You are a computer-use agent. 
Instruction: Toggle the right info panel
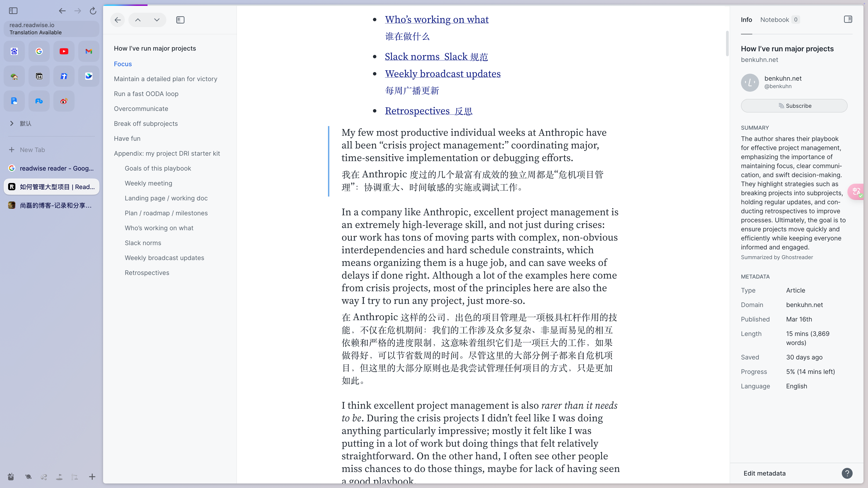(x=848, y=19)
